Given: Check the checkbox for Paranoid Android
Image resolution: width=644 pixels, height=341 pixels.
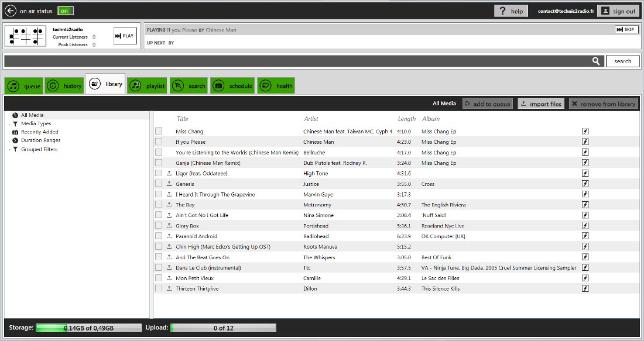Looking at the screenshot, I should coord(159,236).
